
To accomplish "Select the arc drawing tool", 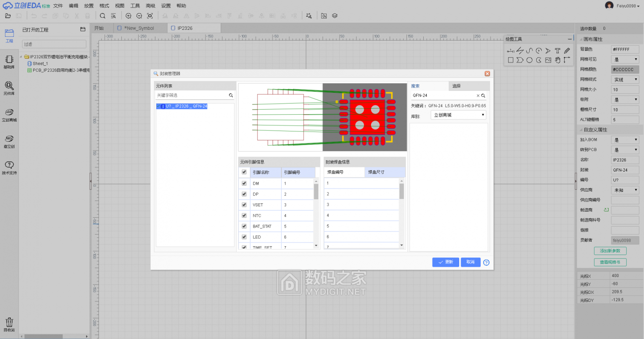I will click(539, 50).
